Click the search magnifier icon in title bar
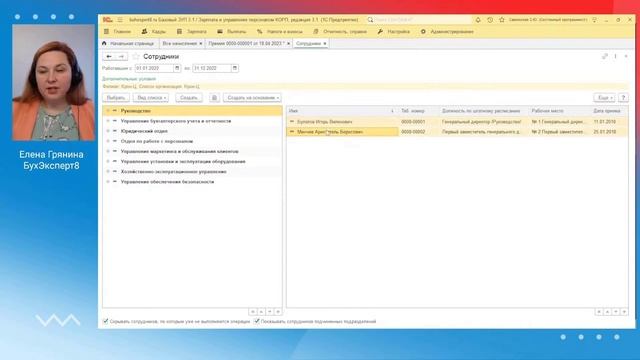 [x=370, y=20]
